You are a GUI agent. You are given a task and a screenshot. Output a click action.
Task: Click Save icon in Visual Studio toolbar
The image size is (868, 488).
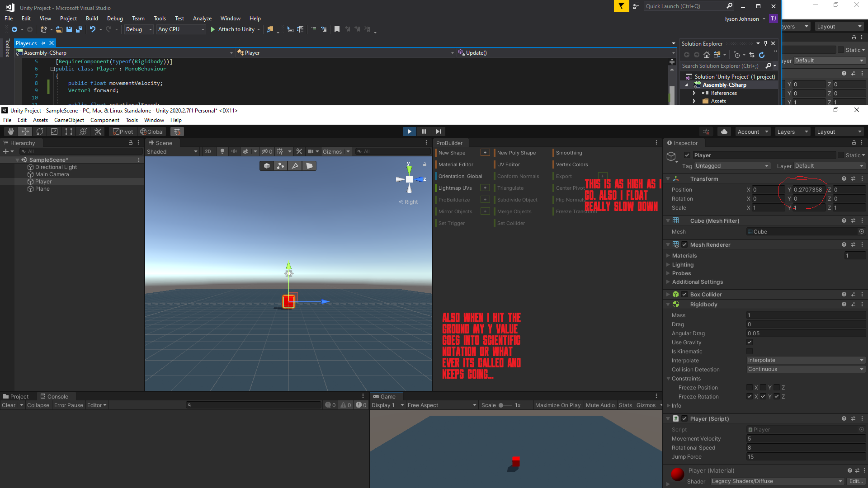coord(69,29)
